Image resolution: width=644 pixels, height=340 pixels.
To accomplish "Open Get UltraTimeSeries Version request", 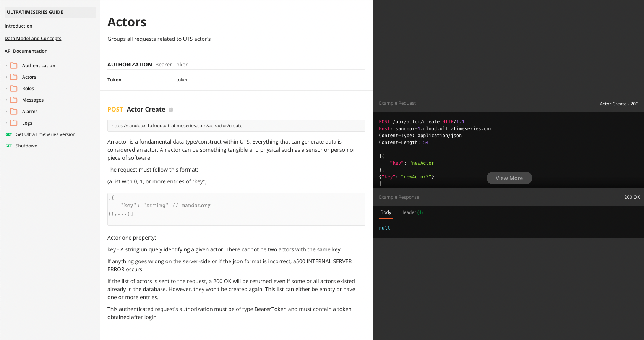I will click(45, 134).
